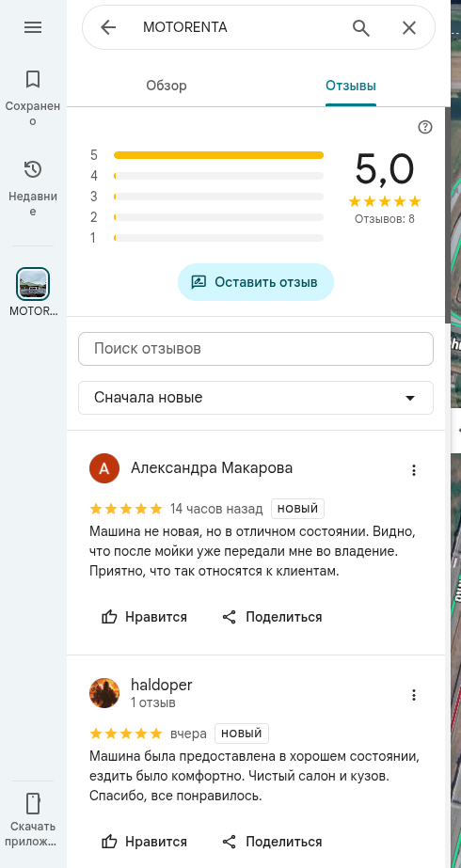Open the hamburger main menu
Viewport: 461px width, 868px height.
(33, 27)
